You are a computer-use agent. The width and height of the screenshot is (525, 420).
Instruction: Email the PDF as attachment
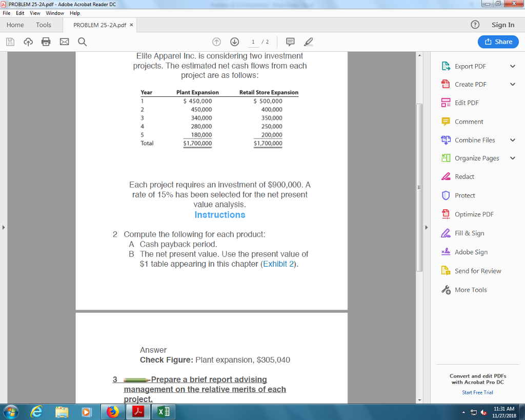pos(64,42)
